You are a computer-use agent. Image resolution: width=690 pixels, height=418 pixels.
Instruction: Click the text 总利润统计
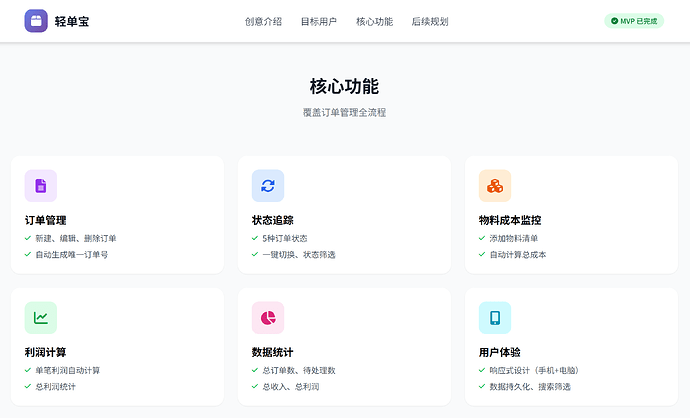click(55, 387)
